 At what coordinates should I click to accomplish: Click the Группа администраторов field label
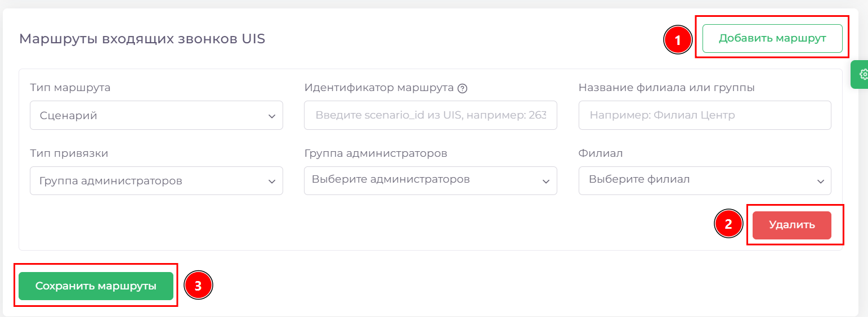pyautogui.click(x=375, y=153)
